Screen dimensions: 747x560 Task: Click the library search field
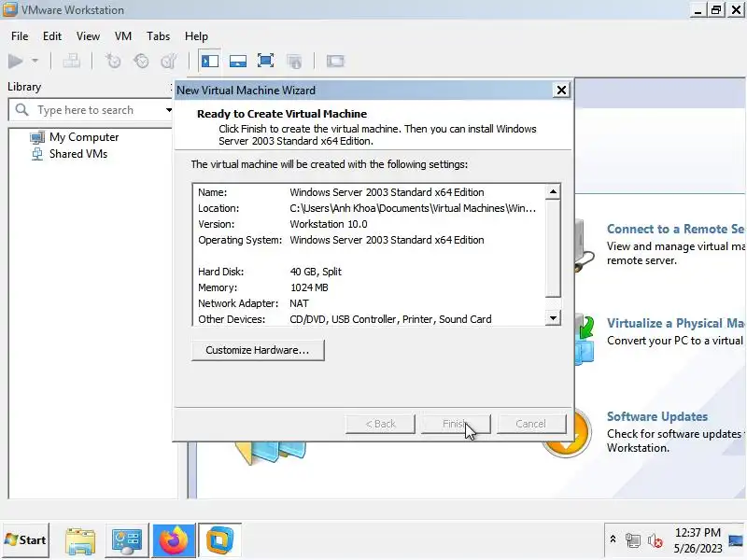91,110
